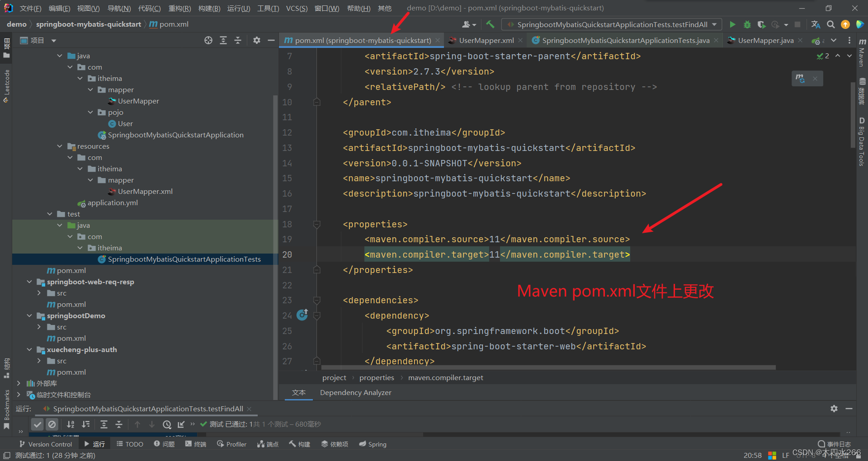Image resolution: width=868 pixels, height=461 pixels.
Task: Build project with the hammer icon
Action: 490,24
